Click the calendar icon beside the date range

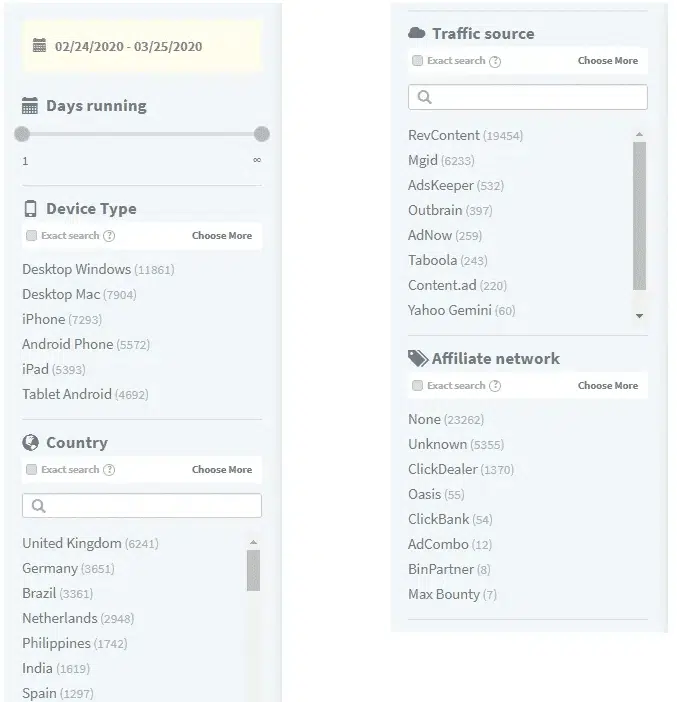[39, 46]
